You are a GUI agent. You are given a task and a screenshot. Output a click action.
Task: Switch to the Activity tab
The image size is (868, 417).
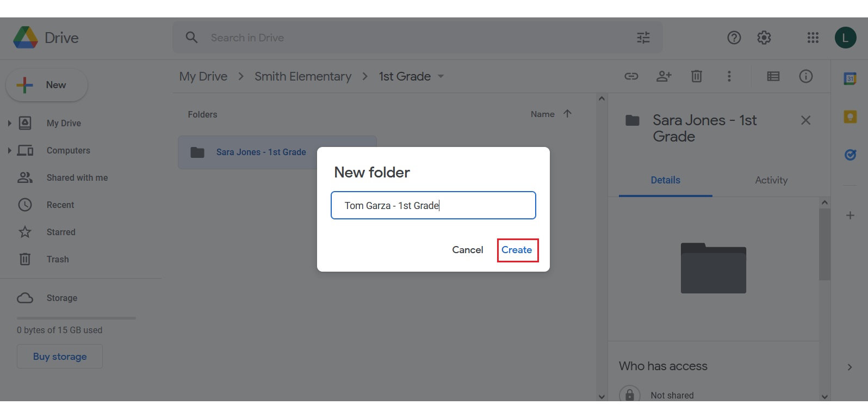(771, 180)
